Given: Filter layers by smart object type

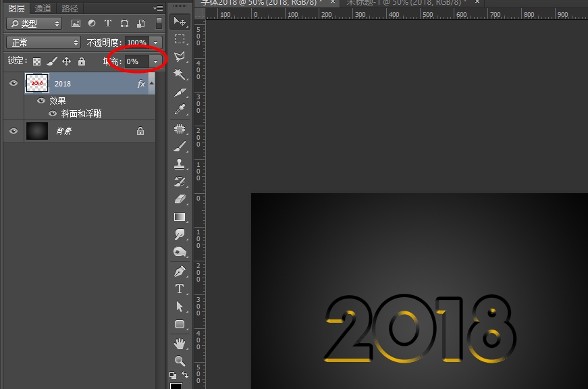Looking at the screenshot, I should click(141, 23).
